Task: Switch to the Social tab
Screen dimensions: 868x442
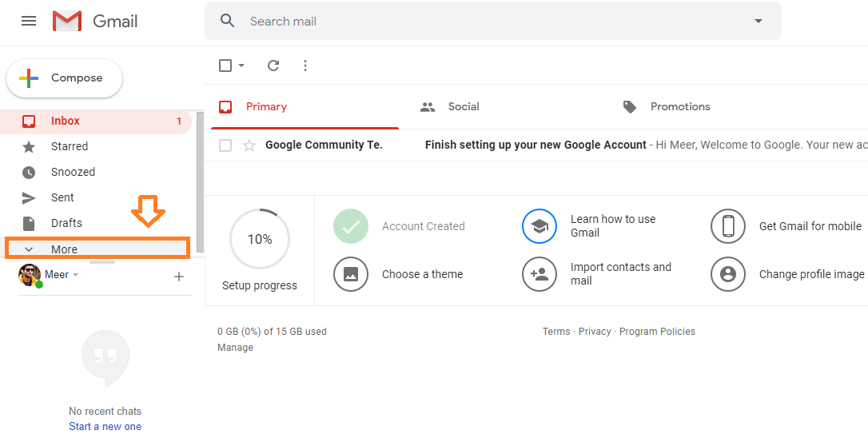Action: pyautogui.click(x=449, y=107)
